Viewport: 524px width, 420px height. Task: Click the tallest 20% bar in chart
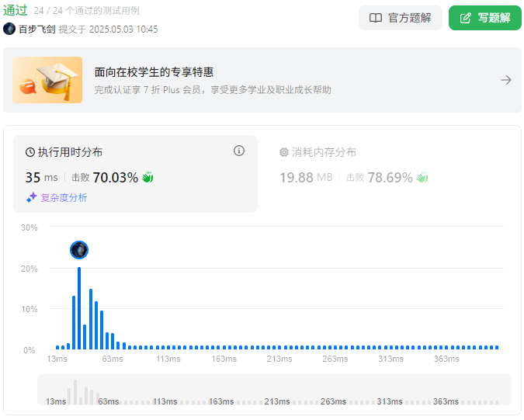(x=79, y=308)
